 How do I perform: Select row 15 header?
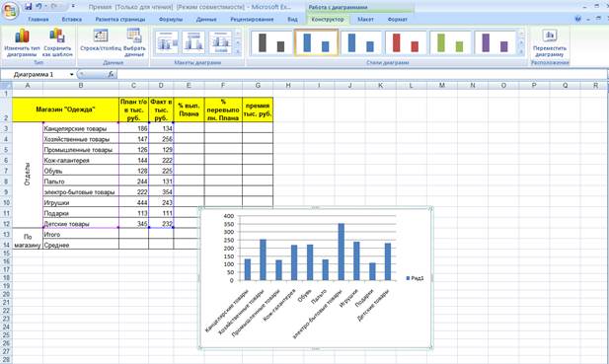pos(6,253)
